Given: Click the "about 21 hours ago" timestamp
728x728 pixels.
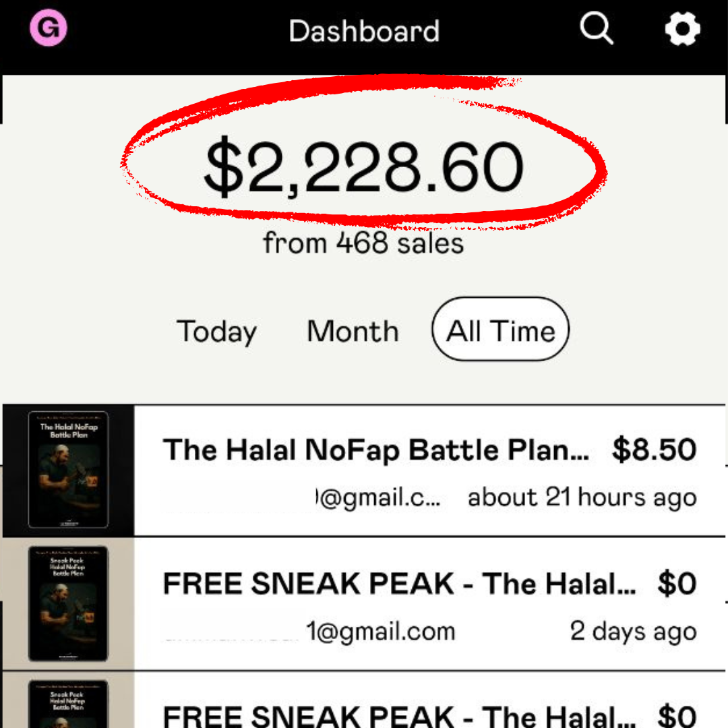Looking at the screenshot, I should coord(582,498).
